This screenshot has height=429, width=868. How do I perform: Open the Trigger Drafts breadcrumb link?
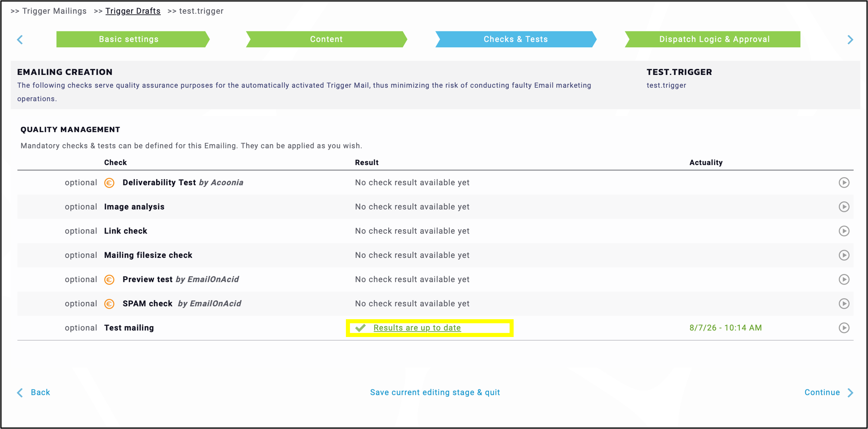click(x=133, y=11)
